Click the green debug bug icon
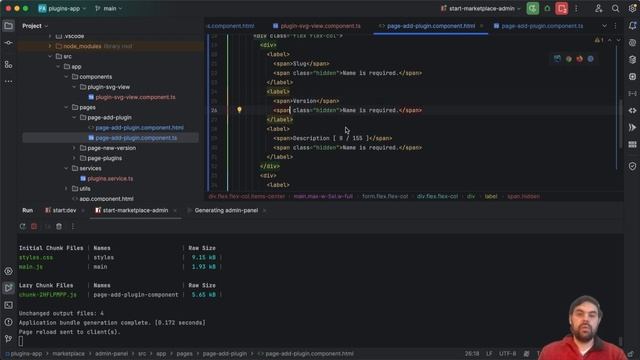Image resolution: width=640 pixels, height=360 pixels. 547,9
